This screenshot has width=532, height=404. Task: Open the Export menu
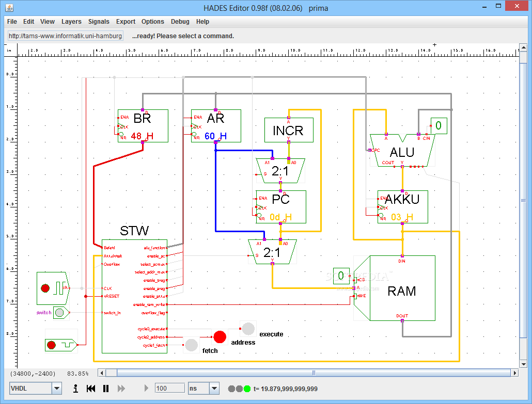pyautogui.click(x=126, y=21)
